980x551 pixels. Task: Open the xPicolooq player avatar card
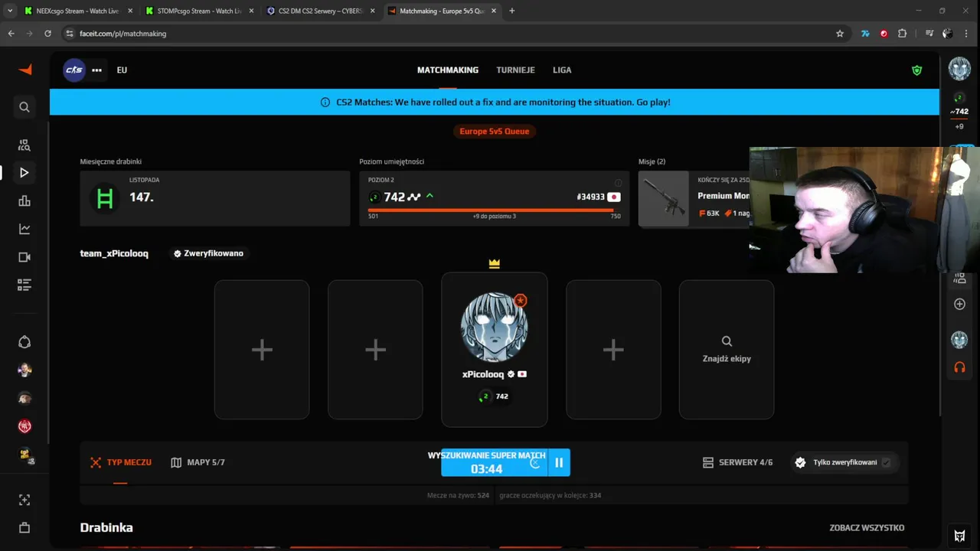[x=494, y=350]
